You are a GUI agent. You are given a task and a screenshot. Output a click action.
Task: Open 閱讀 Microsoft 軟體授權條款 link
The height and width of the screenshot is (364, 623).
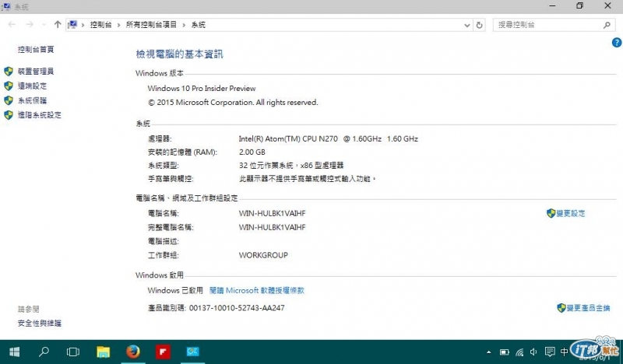coord(257,291)
